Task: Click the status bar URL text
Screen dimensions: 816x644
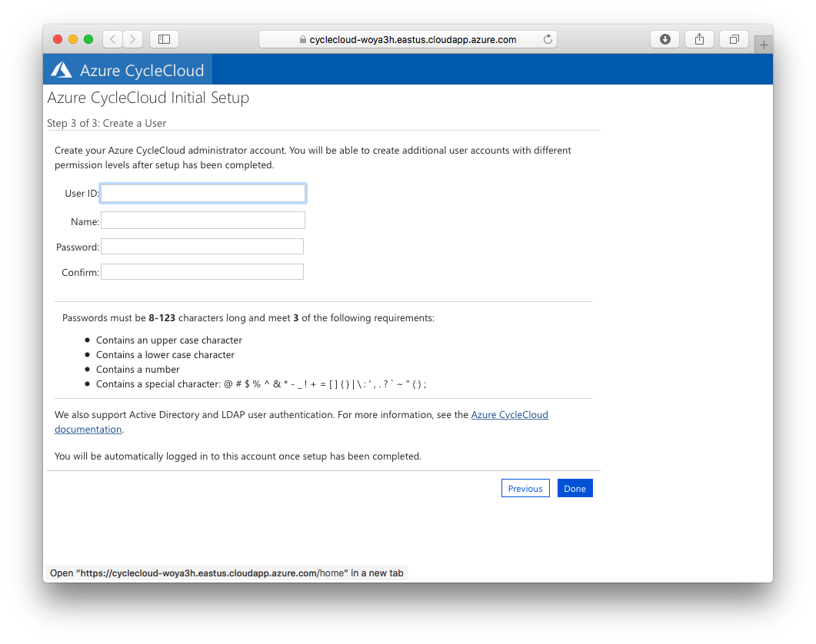Action: (x=226, y=573)
